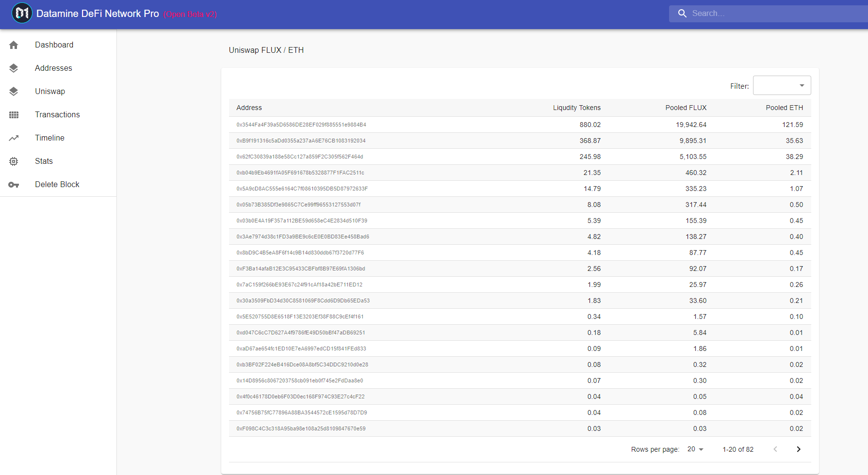This screenshot has width=868, height=475.
Task: Open address 0xb3BF02F224eB416Dce08A8bf5C34DDC9210d0e28
Action: pos(302,364)
